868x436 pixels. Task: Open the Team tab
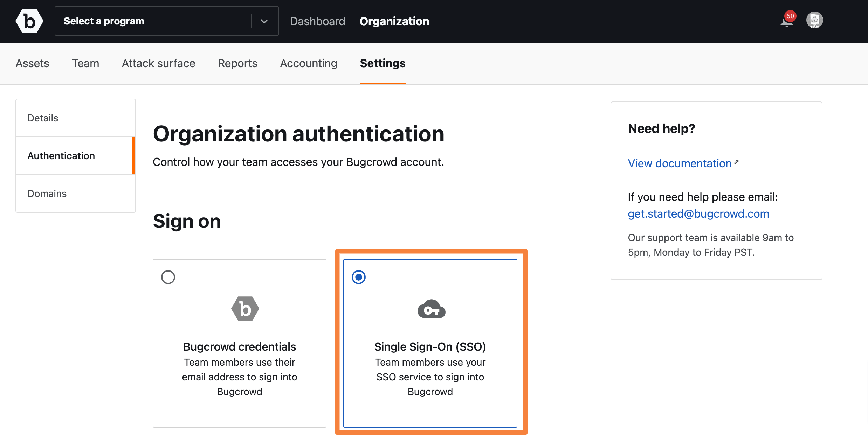(x=85, y=63)
